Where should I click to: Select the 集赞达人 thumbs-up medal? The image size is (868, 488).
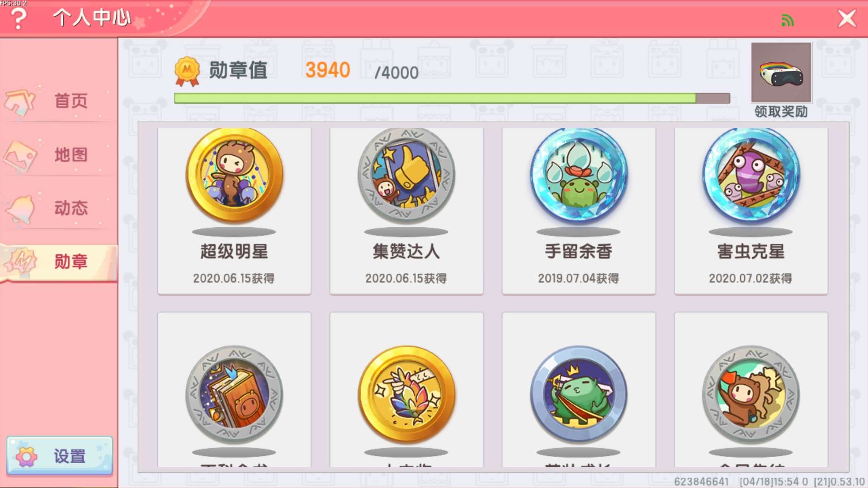[x=406, y=175]
